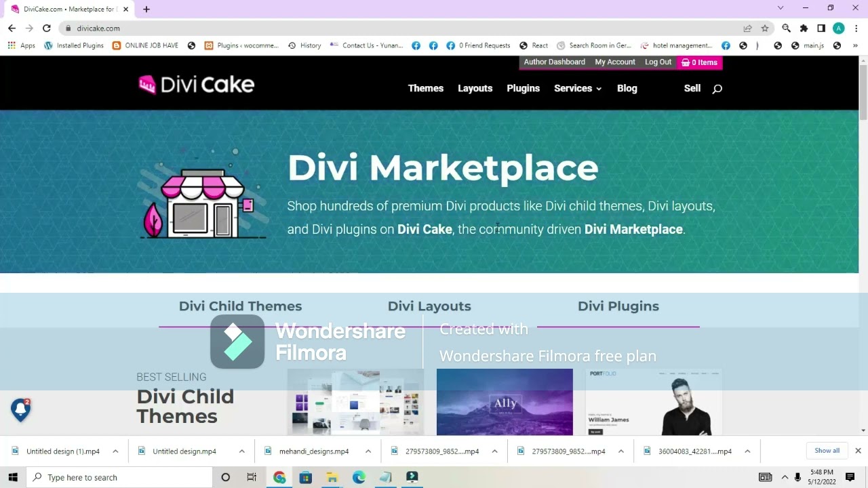
Task: Switch to the Divi Plugins tab
Action: (x=618, y=306)
